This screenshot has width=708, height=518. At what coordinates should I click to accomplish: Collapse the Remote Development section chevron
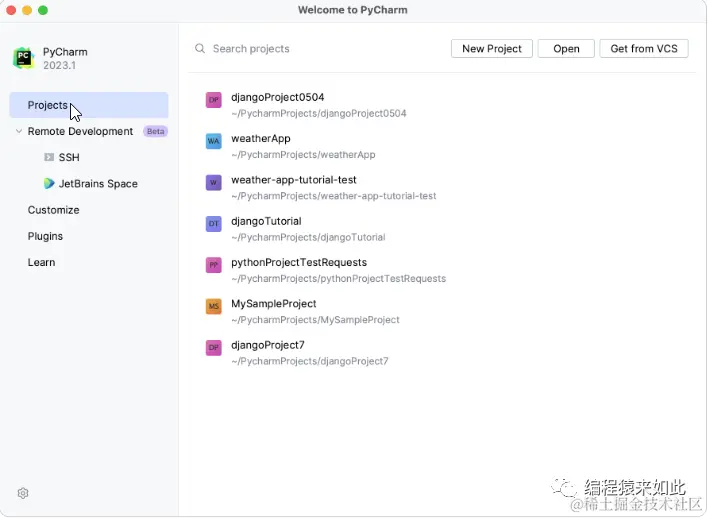pyautogui.click(x=19, y=131)
